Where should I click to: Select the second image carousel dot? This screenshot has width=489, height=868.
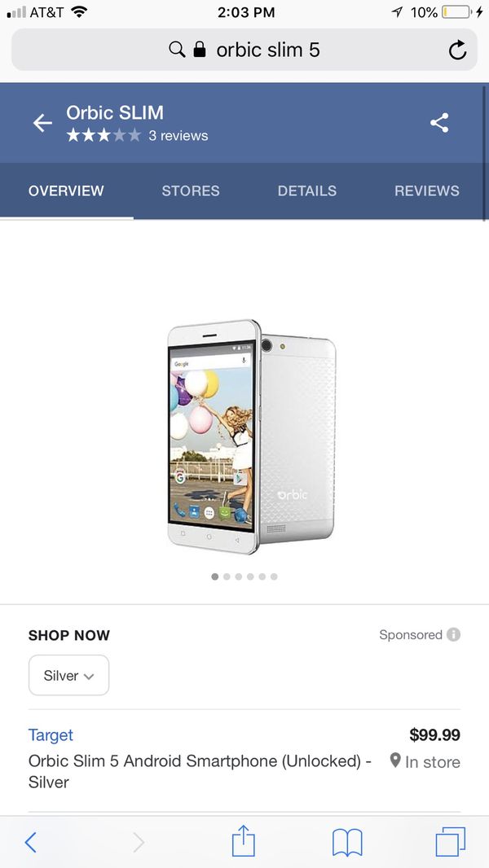[x=227, y=576]
